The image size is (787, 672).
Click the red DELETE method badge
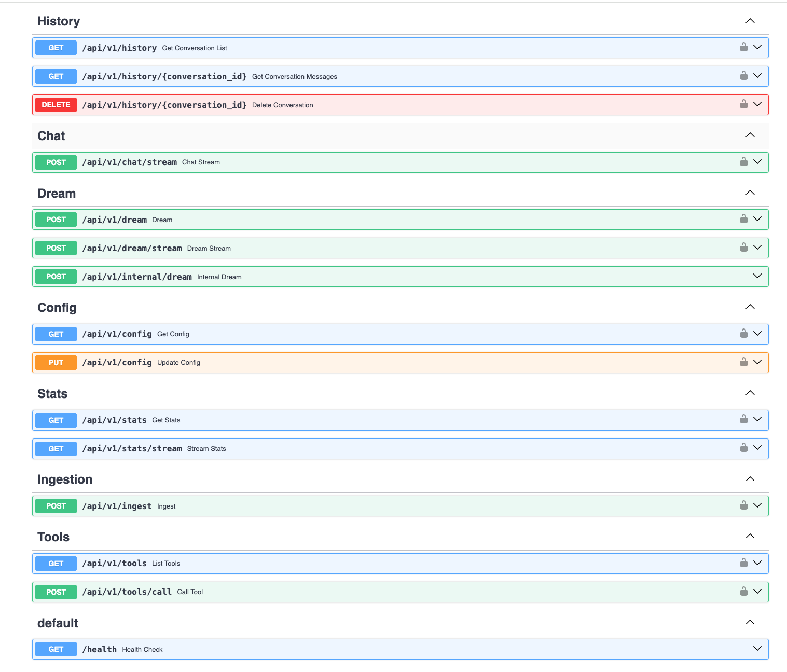point(56,105)
